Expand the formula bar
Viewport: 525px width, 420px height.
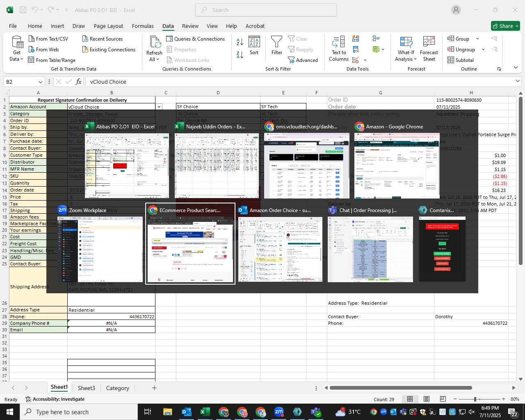(x=518, y=82)
